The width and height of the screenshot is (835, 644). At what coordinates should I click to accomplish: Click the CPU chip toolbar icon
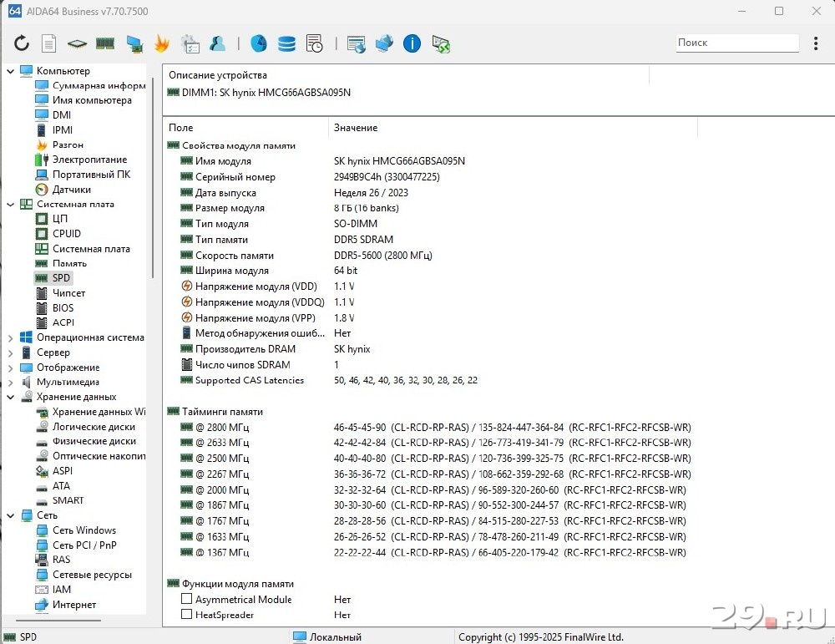[x=77, y=43]
